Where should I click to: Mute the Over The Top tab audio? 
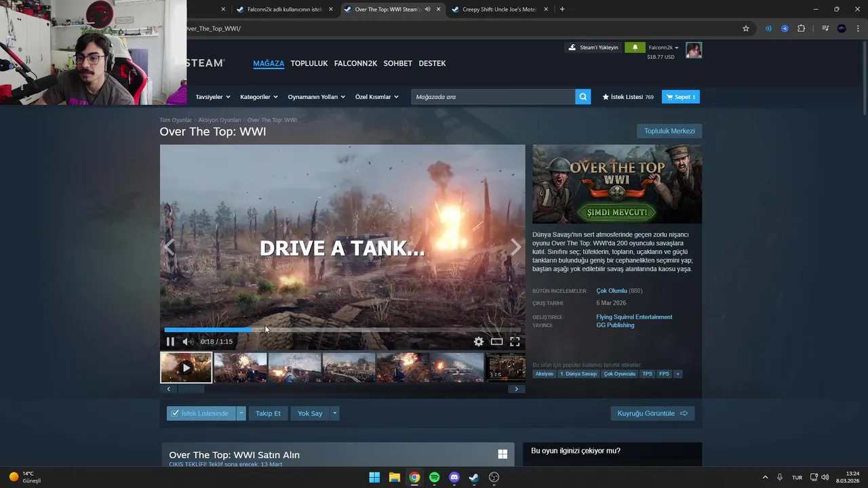coord(427,9)
